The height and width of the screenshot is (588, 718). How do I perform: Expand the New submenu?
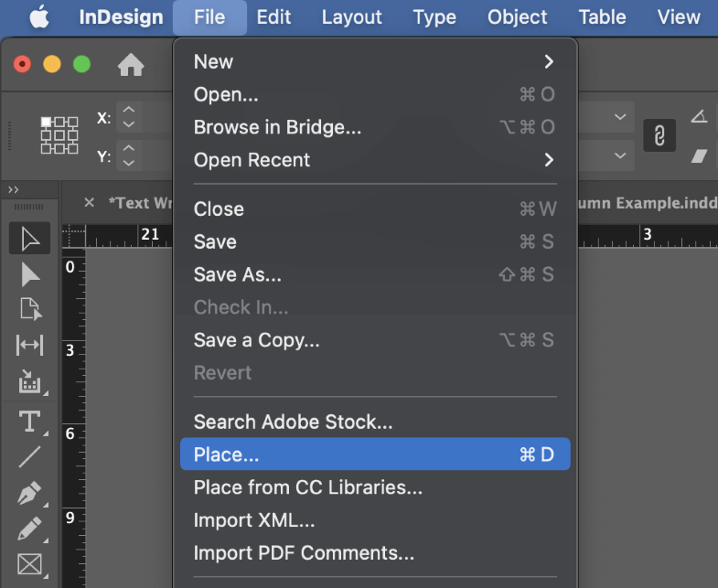tap(375, 62)
